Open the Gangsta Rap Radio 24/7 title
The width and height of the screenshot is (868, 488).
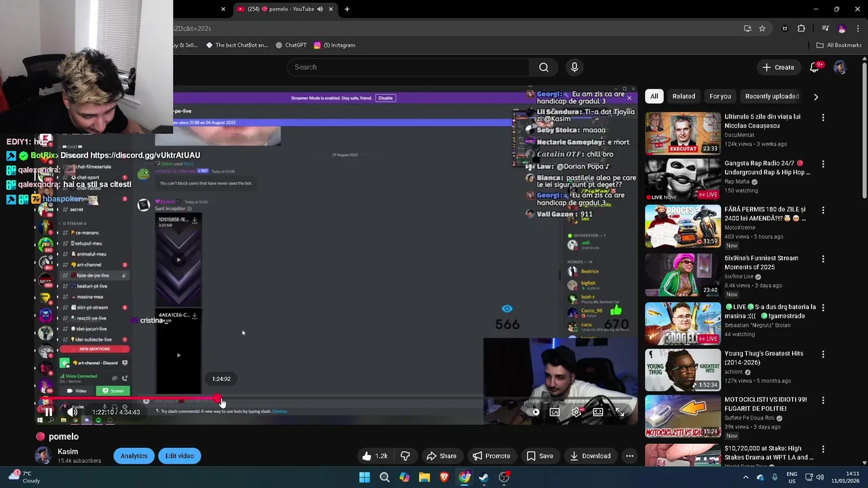click(767, 167)
